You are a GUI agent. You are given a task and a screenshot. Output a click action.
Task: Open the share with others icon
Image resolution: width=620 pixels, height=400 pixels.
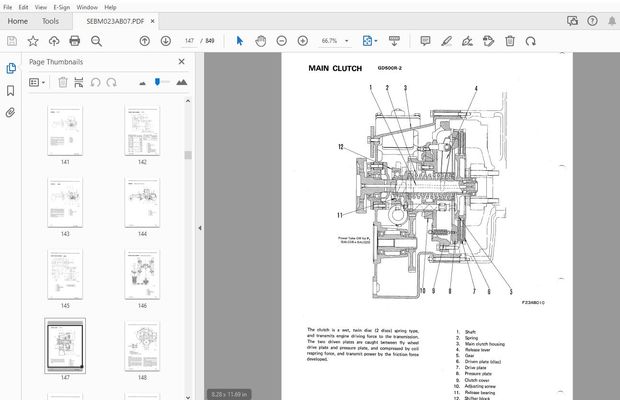pyautogui.click(x=573, y=21)
